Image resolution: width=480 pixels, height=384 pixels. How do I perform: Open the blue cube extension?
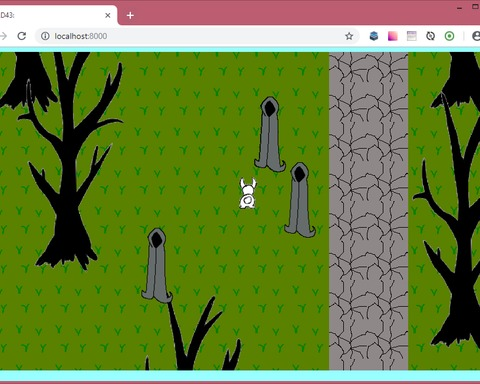pyautogui.click(x=374, y=36)
